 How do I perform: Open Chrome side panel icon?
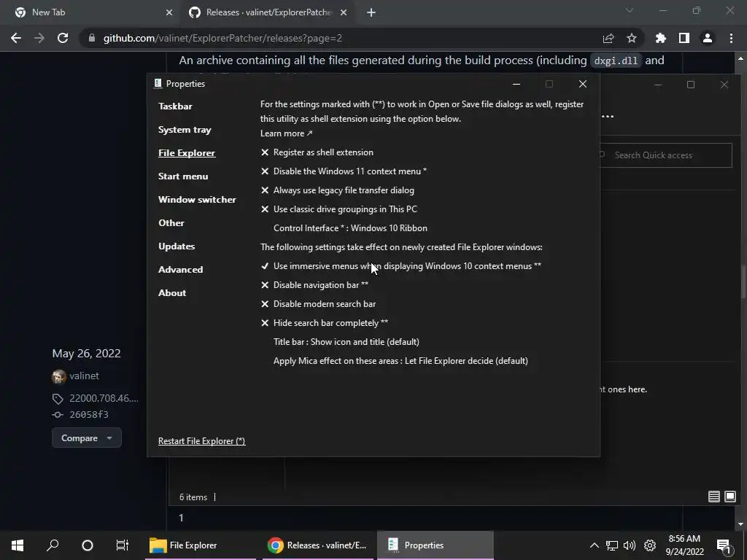[x=684, y=38]
